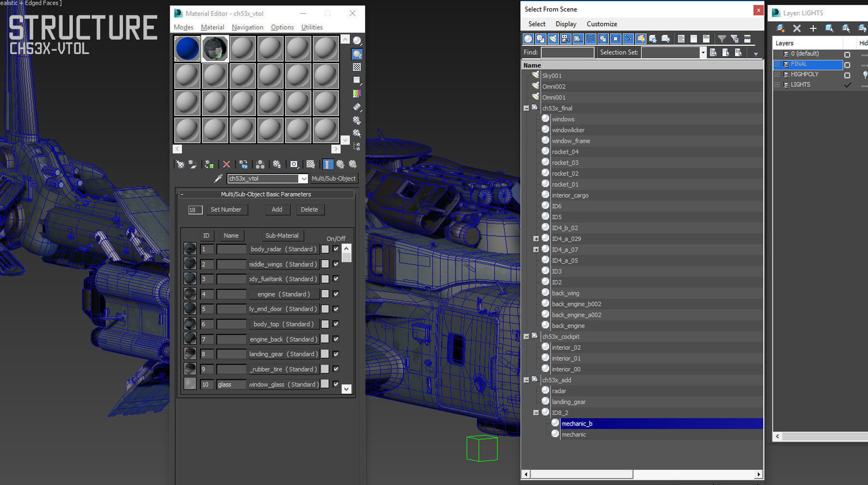
Task: Click Add Selected Objects plus icon in Layer window
Action: click(813, 28)
